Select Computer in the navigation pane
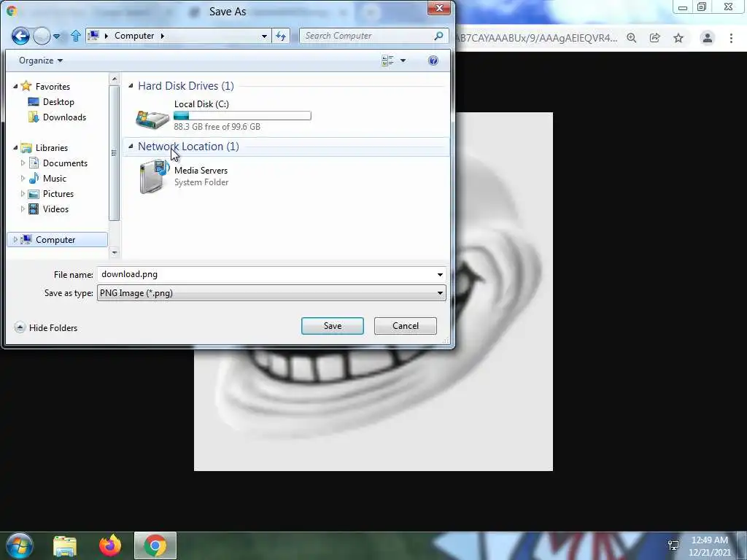Image resolution: width=747 pixels, height=560 pixels. pyautogui.click(x=55, y=239)
